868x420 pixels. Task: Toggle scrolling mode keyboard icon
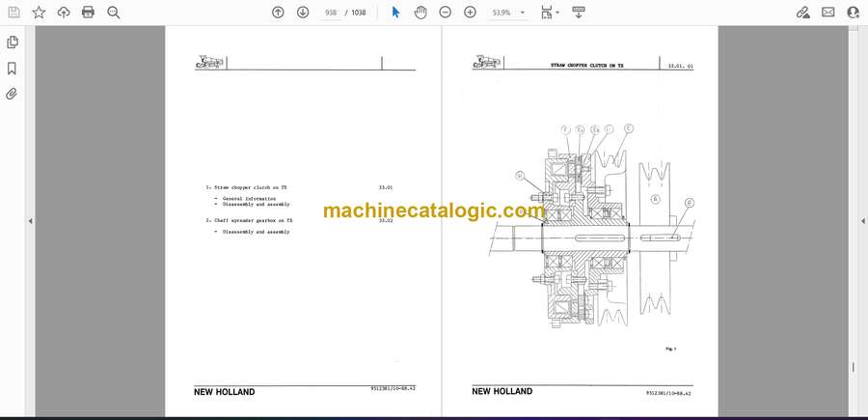tap(579, 13)
